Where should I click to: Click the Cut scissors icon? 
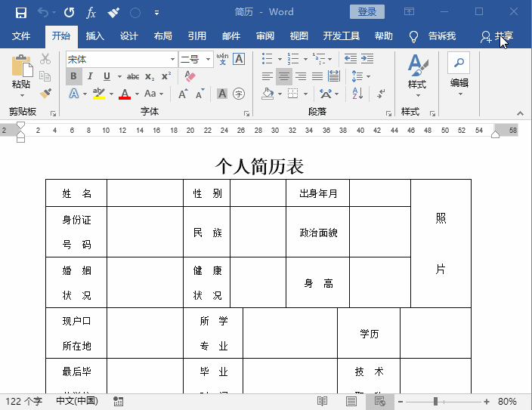[x=45, y=59]
